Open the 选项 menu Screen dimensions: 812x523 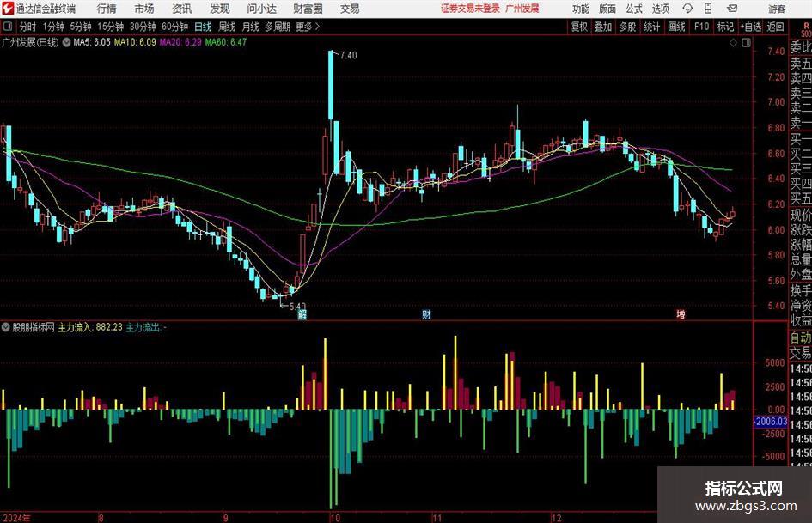660,9
